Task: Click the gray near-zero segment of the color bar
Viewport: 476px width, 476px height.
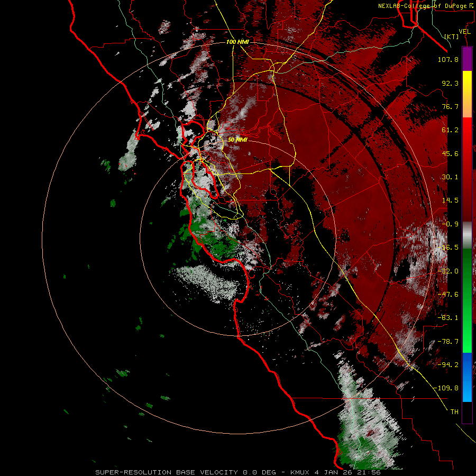Action: (x=467, y=235)
